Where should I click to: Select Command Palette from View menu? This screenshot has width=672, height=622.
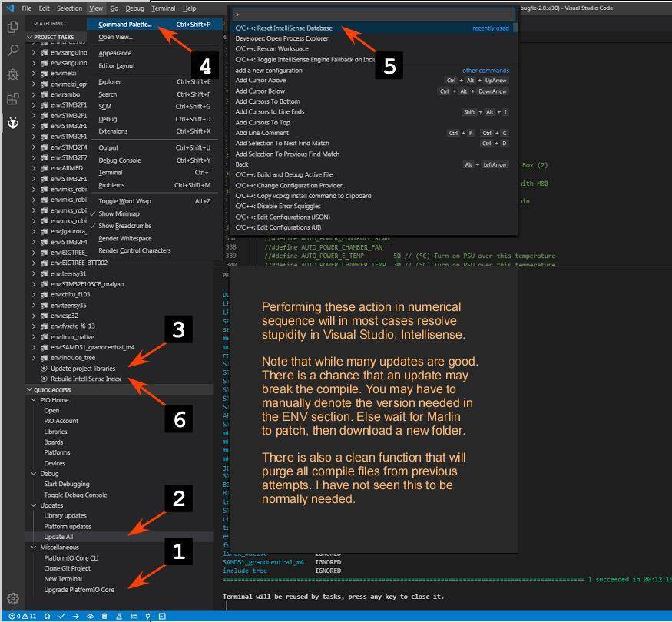pos(124,25)
